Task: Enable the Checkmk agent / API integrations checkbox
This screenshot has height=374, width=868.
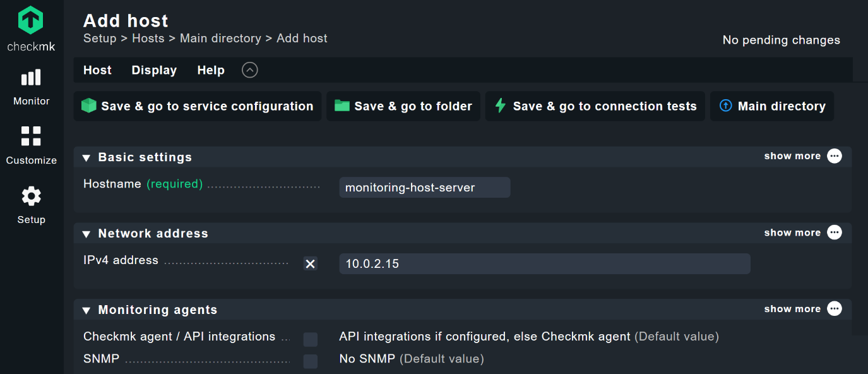Action: (310, 339)
